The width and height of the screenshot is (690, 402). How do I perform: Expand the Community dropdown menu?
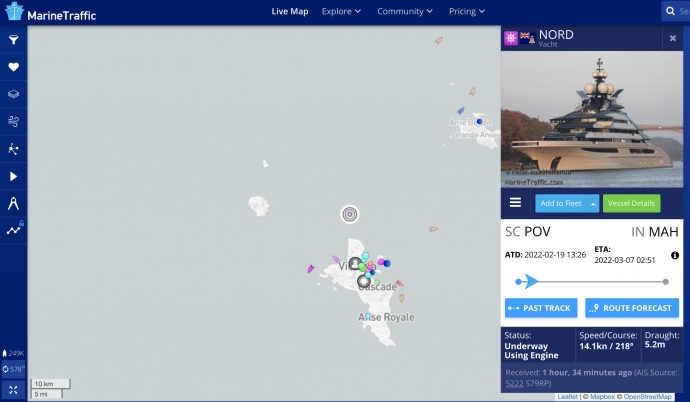click(405, 12)
